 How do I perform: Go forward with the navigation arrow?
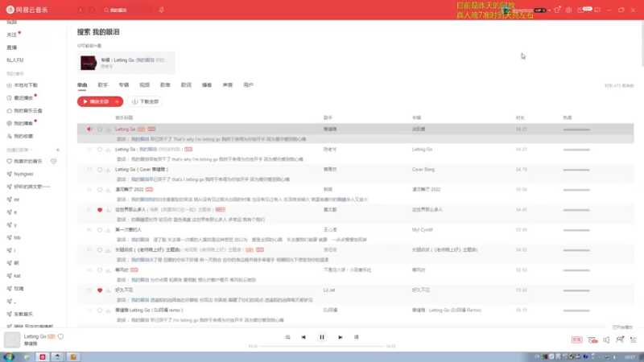point(92,10)
